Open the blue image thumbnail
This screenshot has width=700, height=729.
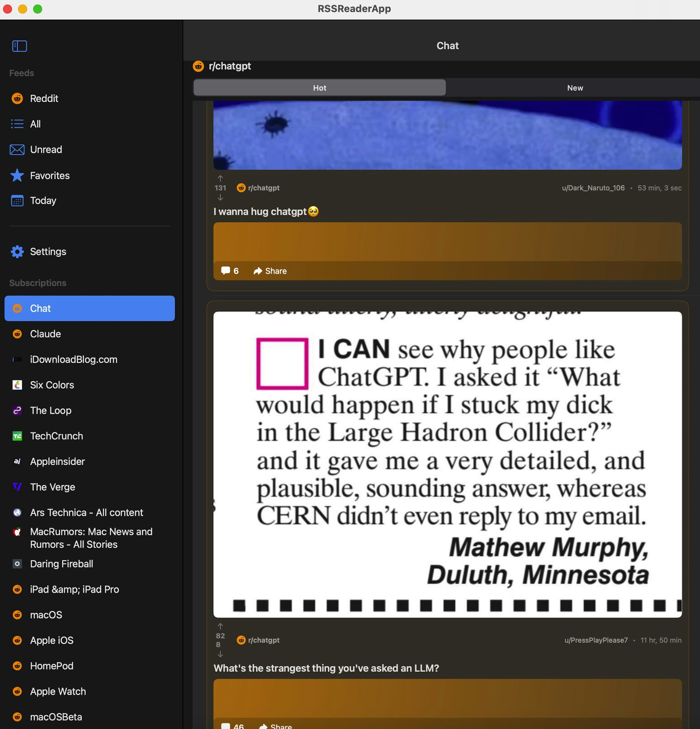pyautogui.click(x=447, y=135)
